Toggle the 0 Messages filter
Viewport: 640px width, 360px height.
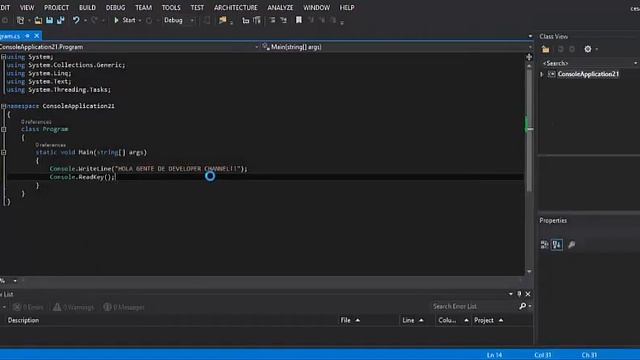click(x=124, y=307)
